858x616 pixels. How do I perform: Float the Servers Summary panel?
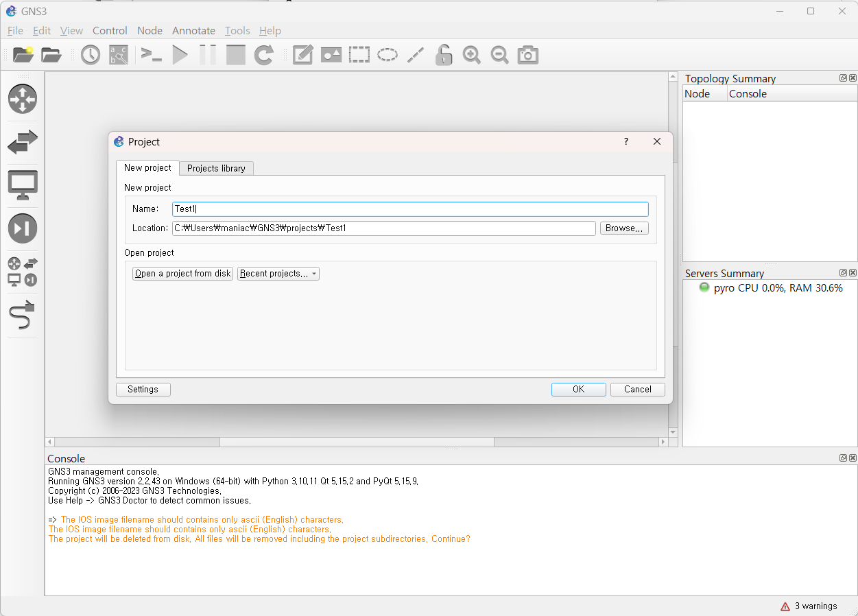click(844, 273)
